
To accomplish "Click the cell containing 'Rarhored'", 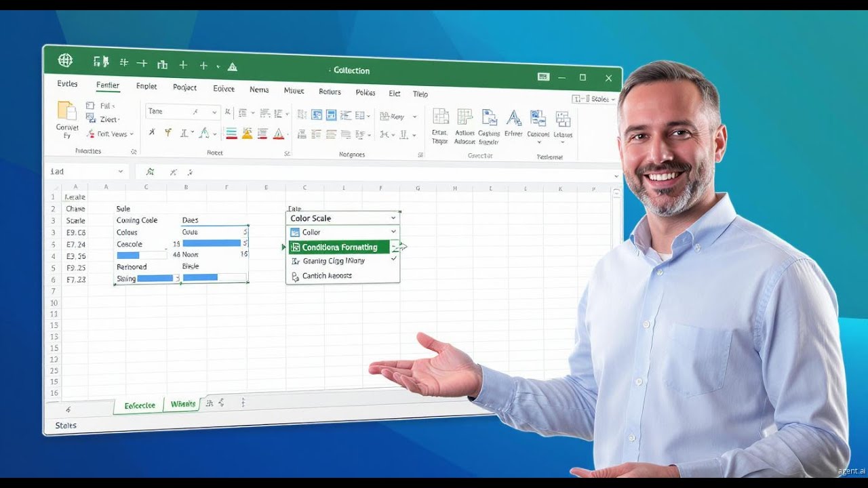I will click(x=132, y=267).
